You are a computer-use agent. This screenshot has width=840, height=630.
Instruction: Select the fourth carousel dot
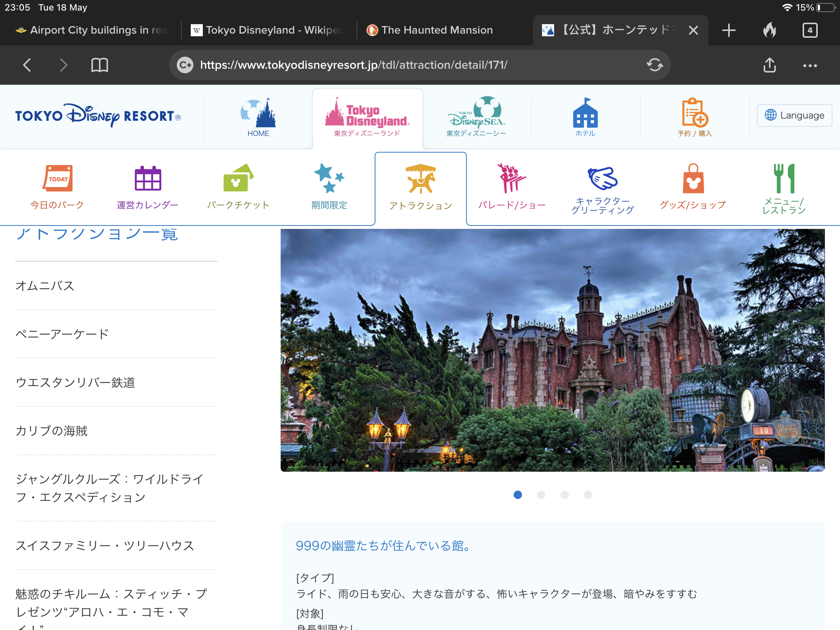tap(588, 494)
